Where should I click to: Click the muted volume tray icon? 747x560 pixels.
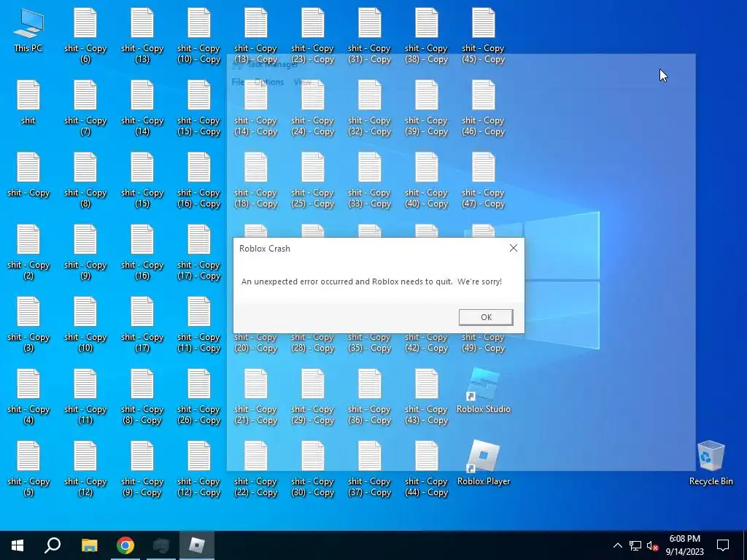(x=652, y=545)
